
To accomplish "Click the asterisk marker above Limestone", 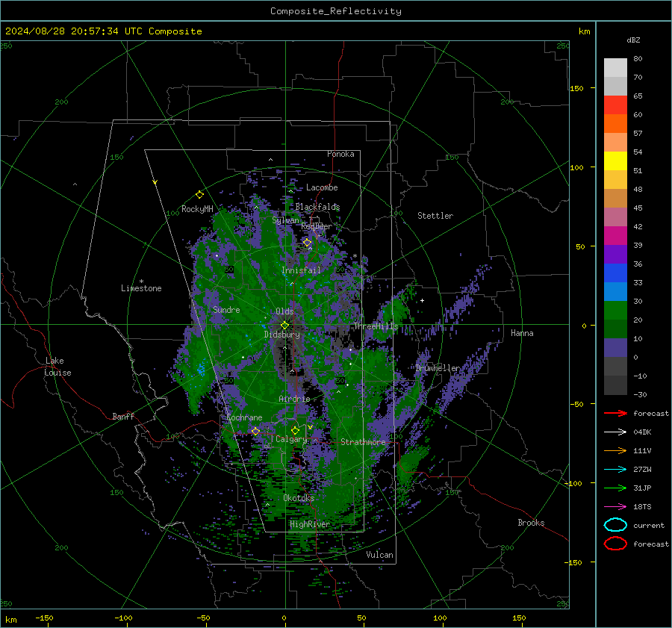I will click(x=141, y=282).
